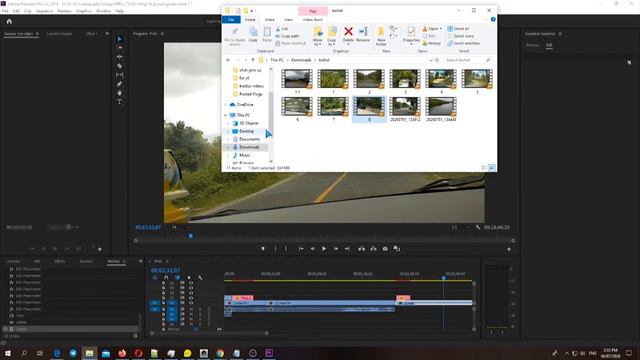Expand the OneDrive tree node
This screenshot has width=640, height=360.
pyautogui.click(x=226, y=105)
